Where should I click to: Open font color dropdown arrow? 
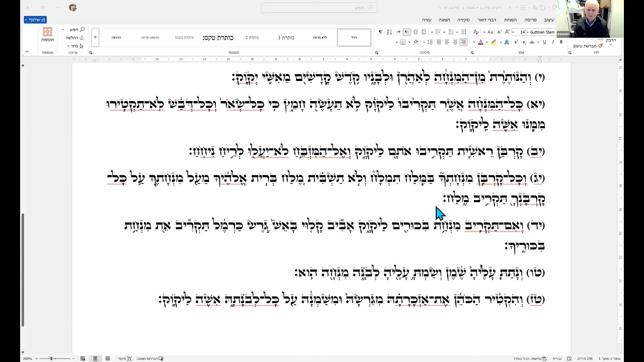[474, 42]
